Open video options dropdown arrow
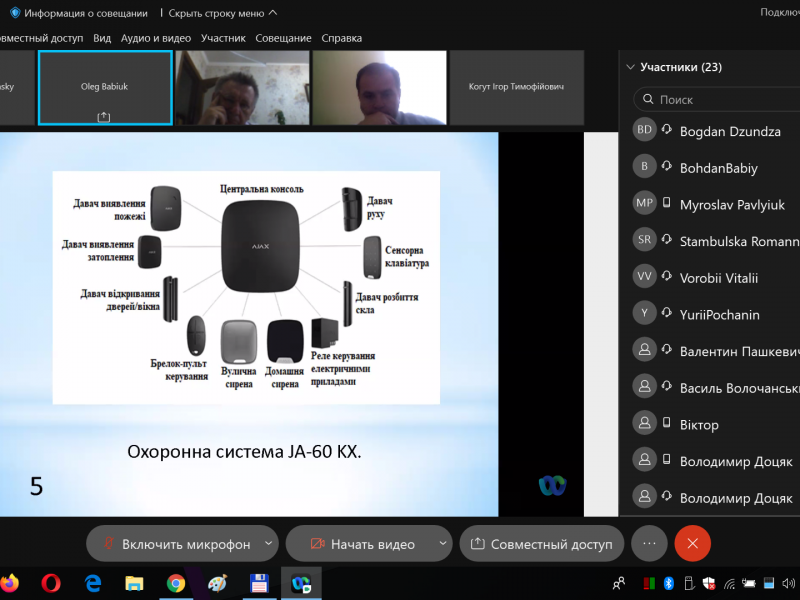This screenshot has height=600, width=800. (x=443, y=544)
